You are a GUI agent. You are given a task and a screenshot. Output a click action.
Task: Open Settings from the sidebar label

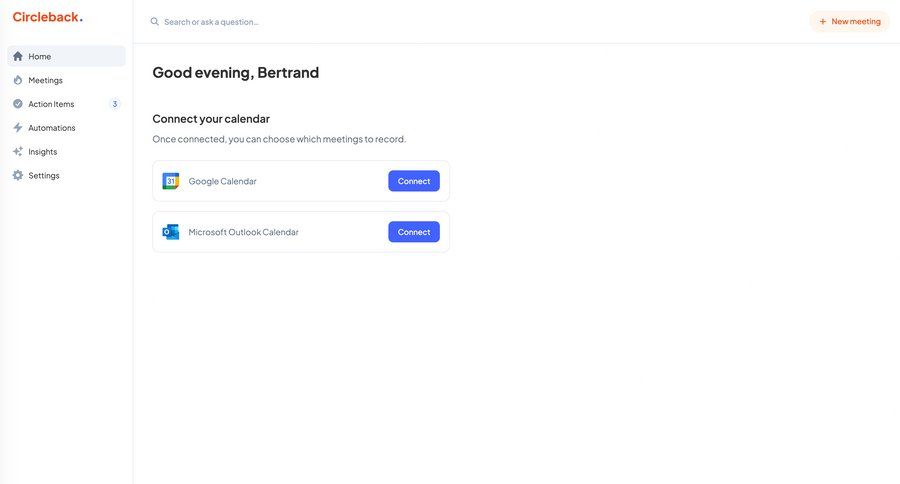click(44, 176)
